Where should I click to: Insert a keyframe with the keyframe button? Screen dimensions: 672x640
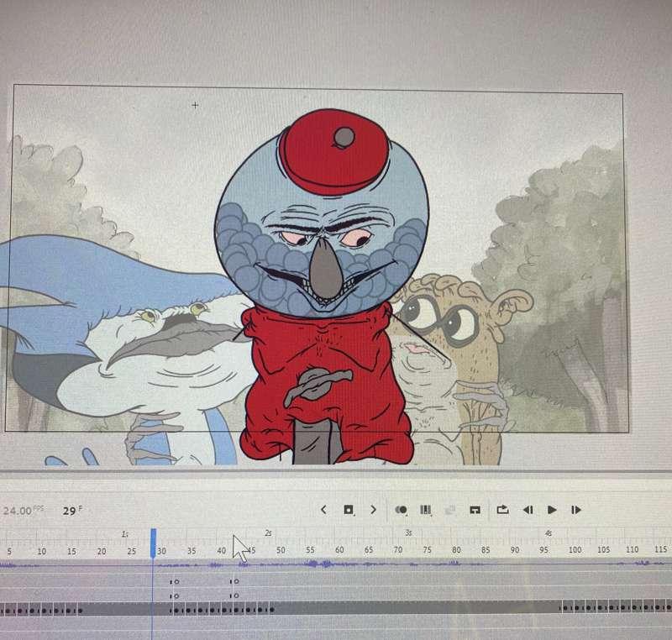(x=349, y=510)
